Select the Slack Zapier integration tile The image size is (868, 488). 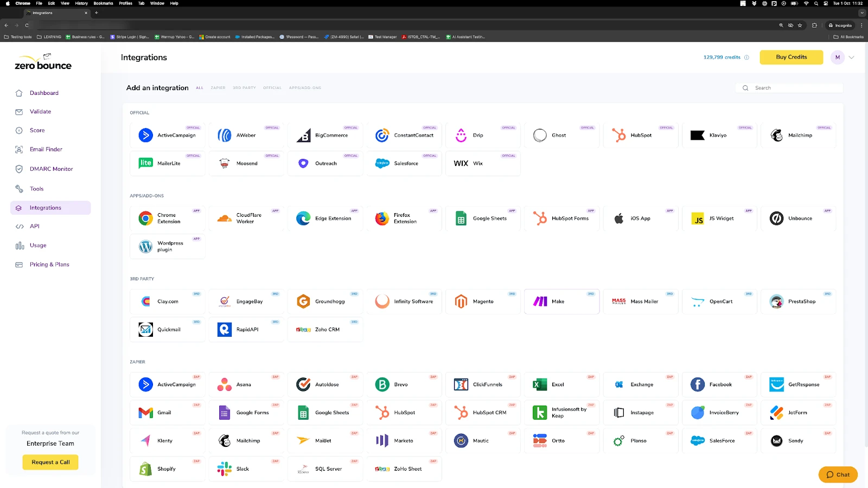(x=246, y=468)
